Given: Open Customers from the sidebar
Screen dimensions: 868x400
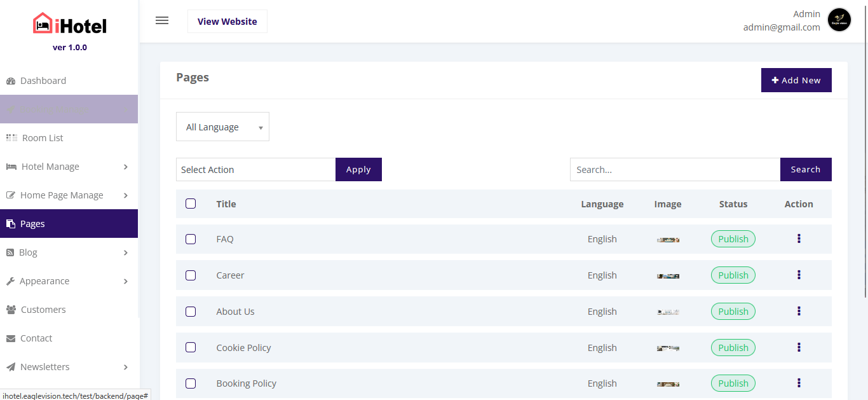Looking at the screenshot, I should 43,310.
